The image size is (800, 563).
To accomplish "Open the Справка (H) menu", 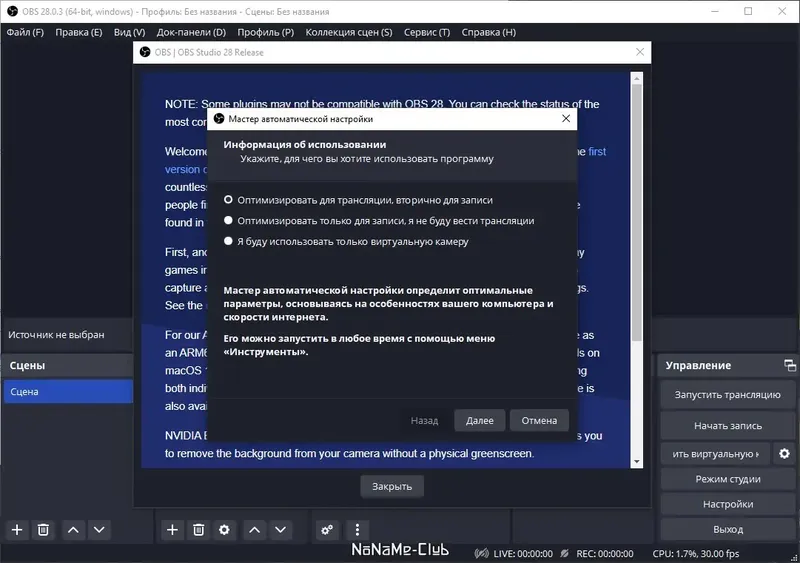I will (489, 32).
